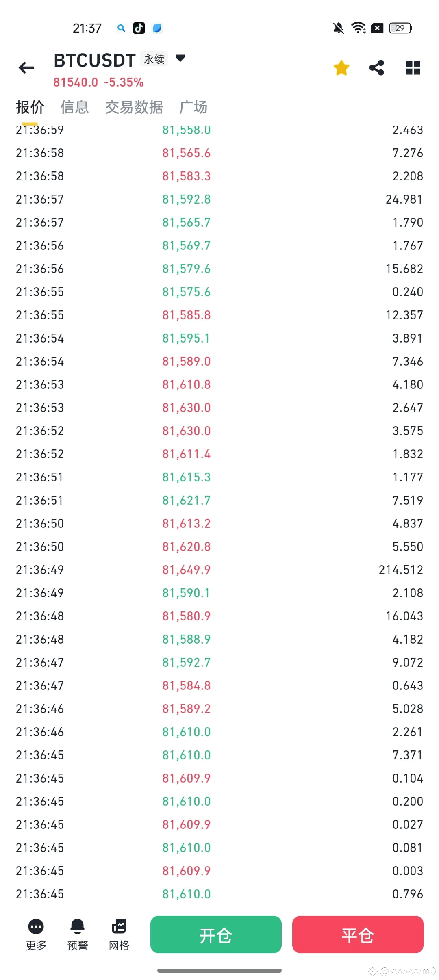Tap the back arrow to exit quotes
The width and height of the screenshot is (439, 980).
coord(26,67)
